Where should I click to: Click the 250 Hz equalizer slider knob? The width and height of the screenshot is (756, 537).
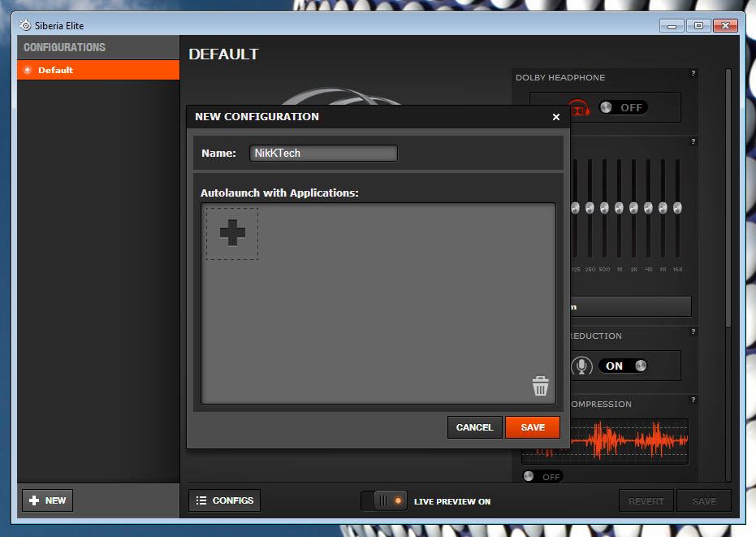coord(590,208)
